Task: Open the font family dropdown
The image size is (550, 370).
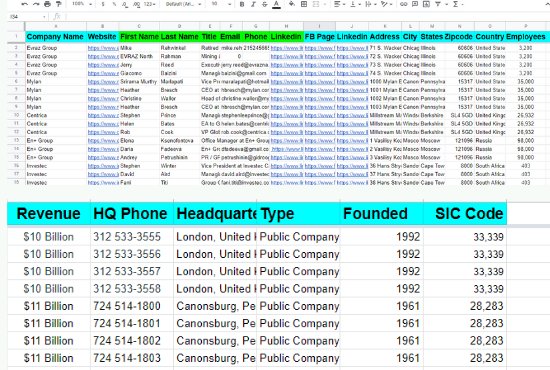Action: click(183, 4)
